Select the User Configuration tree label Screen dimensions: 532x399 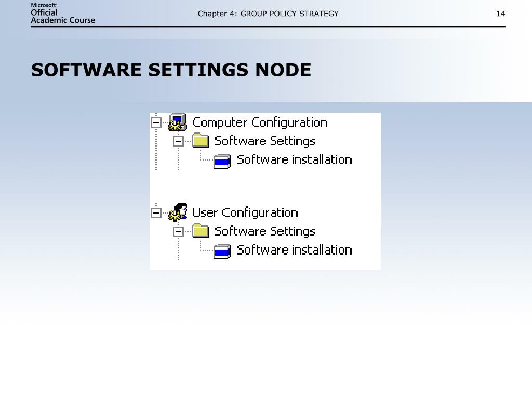pos(245,212)
